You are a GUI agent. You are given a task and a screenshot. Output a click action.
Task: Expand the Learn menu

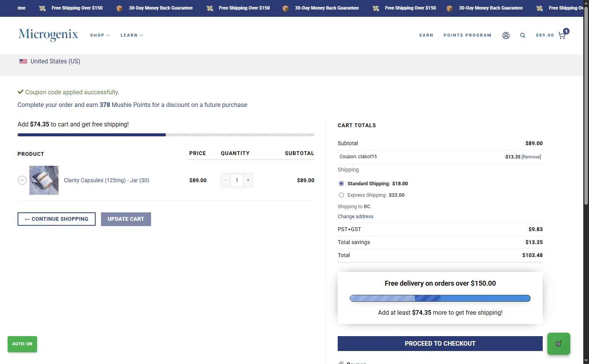(x=132, y=35)
